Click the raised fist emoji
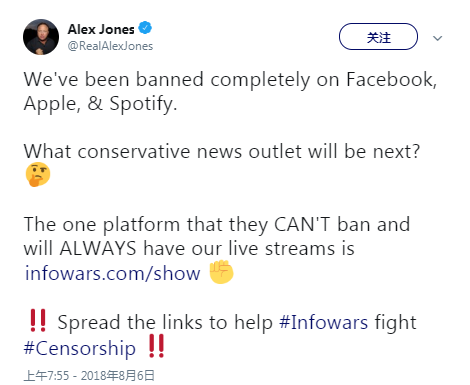 click(x=221, y=272)
